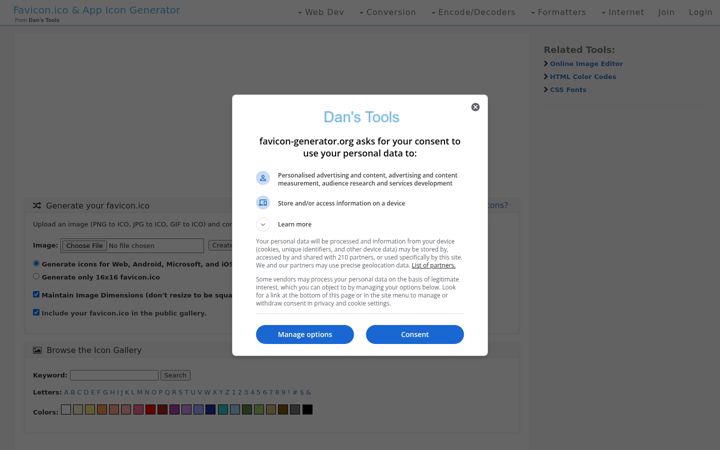Open the Encode/Decoders menu
Screen dimensions: 720x450
point(473,12)
